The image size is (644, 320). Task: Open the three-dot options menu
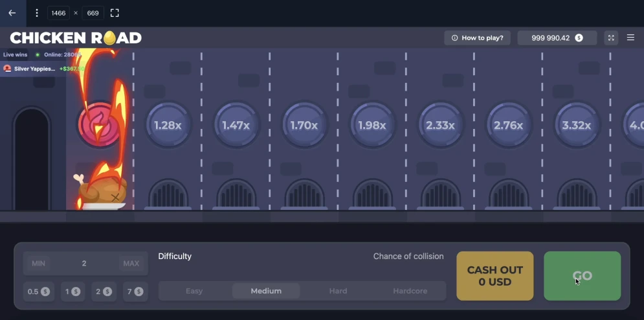[x=36, y=13]
